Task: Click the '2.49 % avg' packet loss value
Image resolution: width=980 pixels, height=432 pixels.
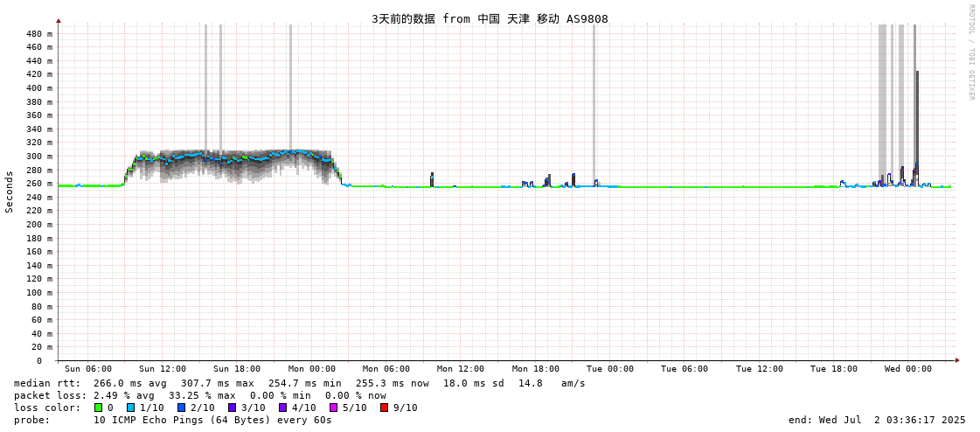Action: [124, 396]
